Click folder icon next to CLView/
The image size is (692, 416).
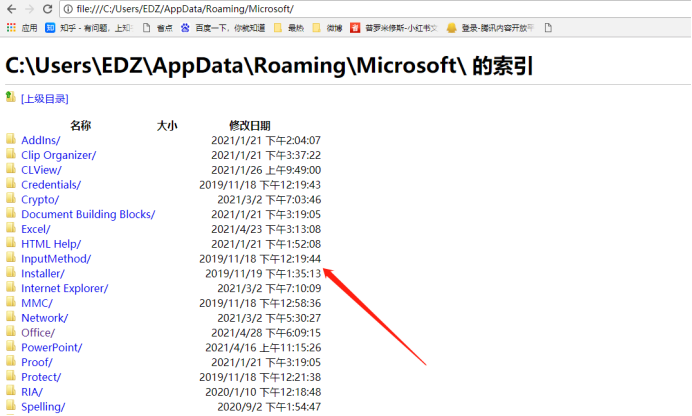(11, 169)
